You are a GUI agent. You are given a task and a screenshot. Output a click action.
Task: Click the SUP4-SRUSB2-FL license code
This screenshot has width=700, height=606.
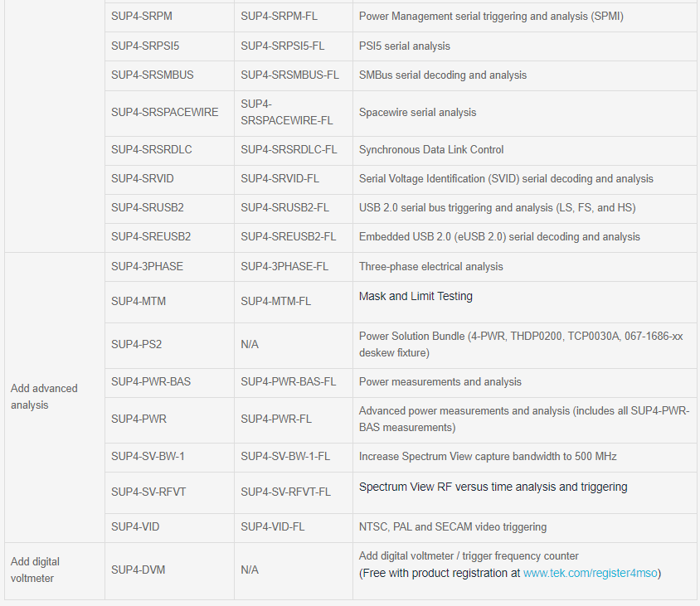point(284,207)
